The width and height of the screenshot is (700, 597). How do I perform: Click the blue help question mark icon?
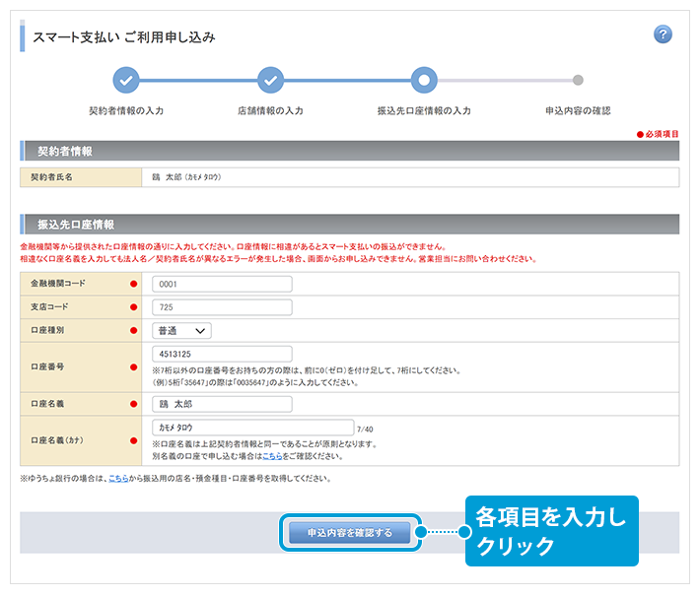[x=663, y=34]
